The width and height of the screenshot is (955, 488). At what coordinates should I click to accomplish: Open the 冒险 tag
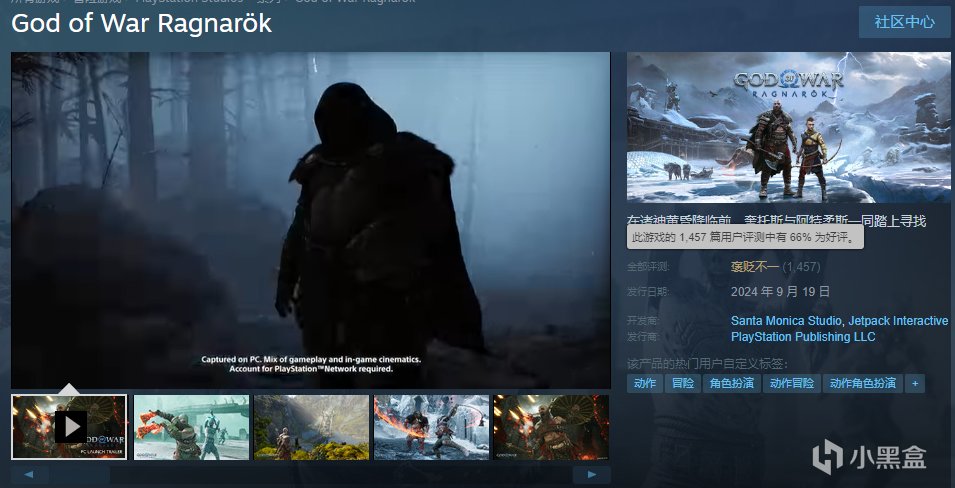(683, 383)
